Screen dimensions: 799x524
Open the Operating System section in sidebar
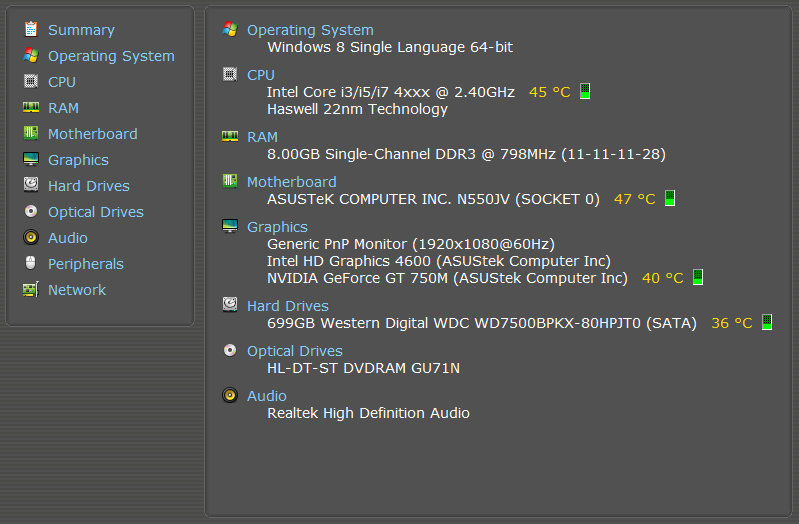click(111, 56)
